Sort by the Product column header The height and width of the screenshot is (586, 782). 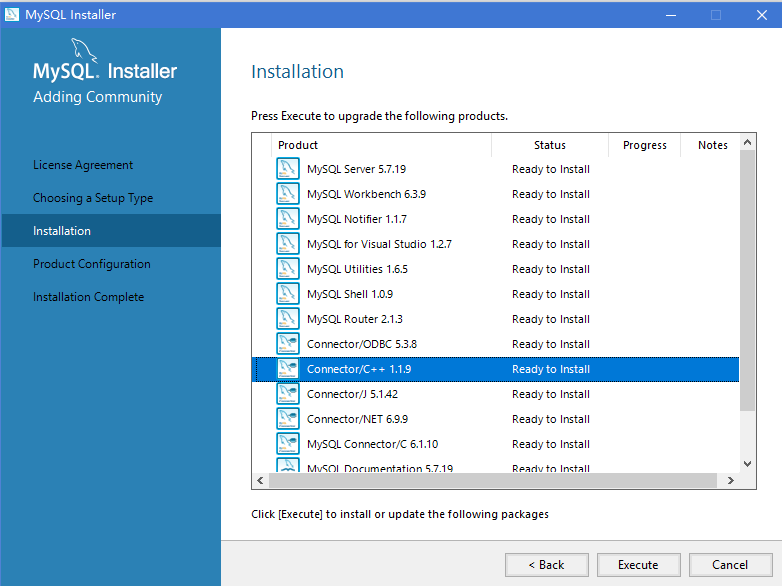coord(382,145)
